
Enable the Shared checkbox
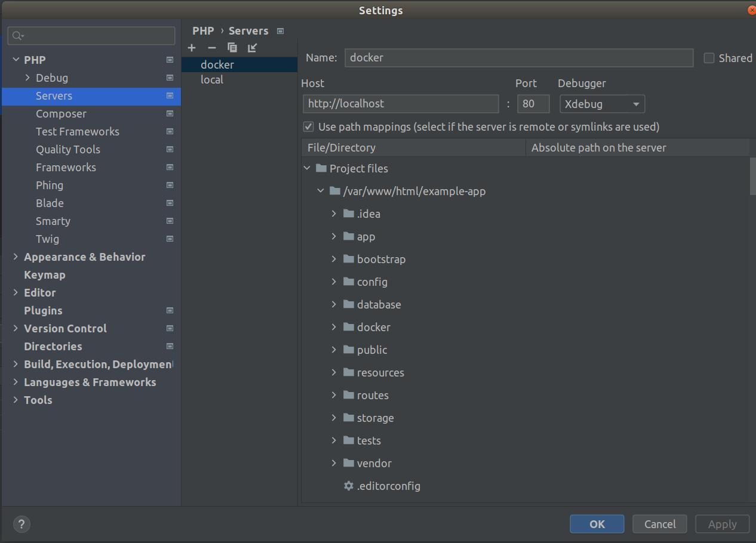709,58
